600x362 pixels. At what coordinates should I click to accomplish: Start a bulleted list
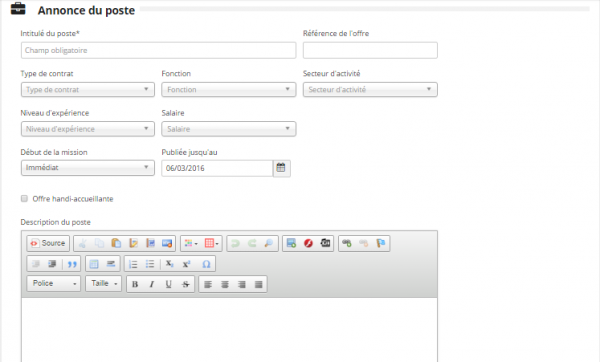[x=150, y=264]
